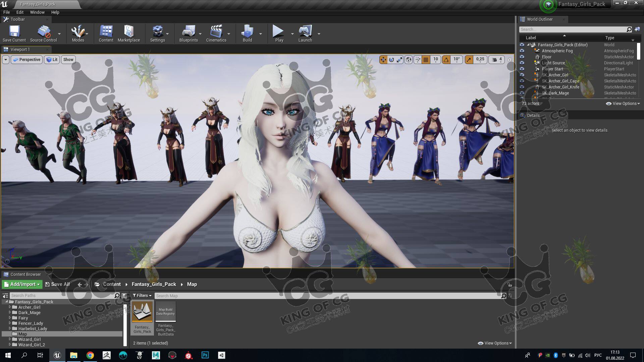
Task: Expand the Archer_Girl folder tree arrow
Action: (10, 307)
